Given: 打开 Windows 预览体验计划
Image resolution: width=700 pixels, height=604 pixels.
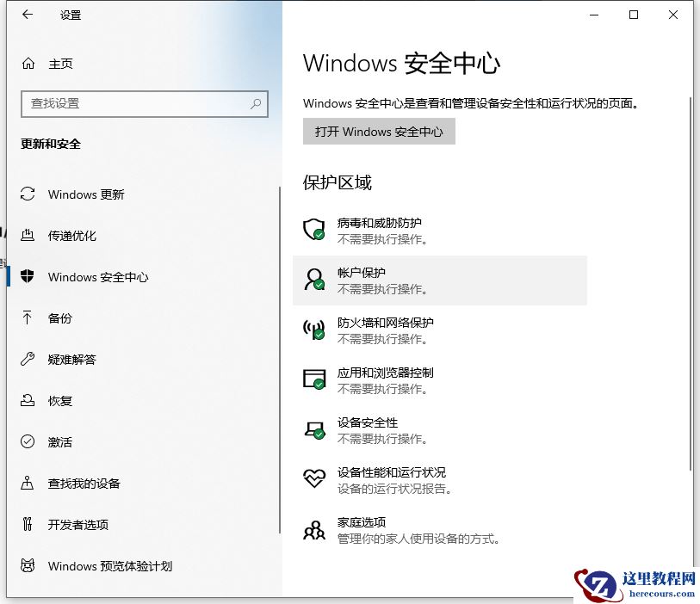Looking at the screenshot, I should pyautogui.click(x=103, y=566).
